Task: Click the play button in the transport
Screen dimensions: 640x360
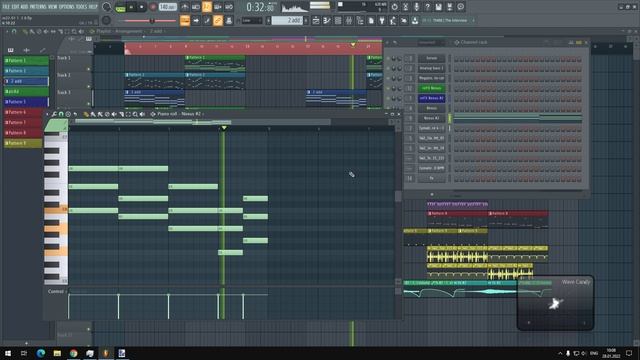Action: pos(131,7)
